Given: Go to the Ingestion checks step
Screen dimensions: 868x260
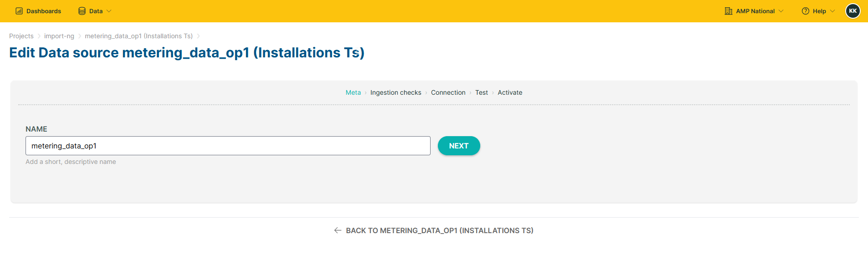Looking at the screenshot, I should [396, 92].
